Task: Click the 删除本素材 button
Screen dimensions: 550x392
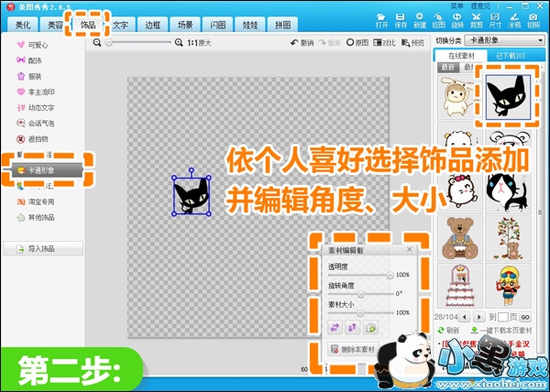Action: coord(353,349)
